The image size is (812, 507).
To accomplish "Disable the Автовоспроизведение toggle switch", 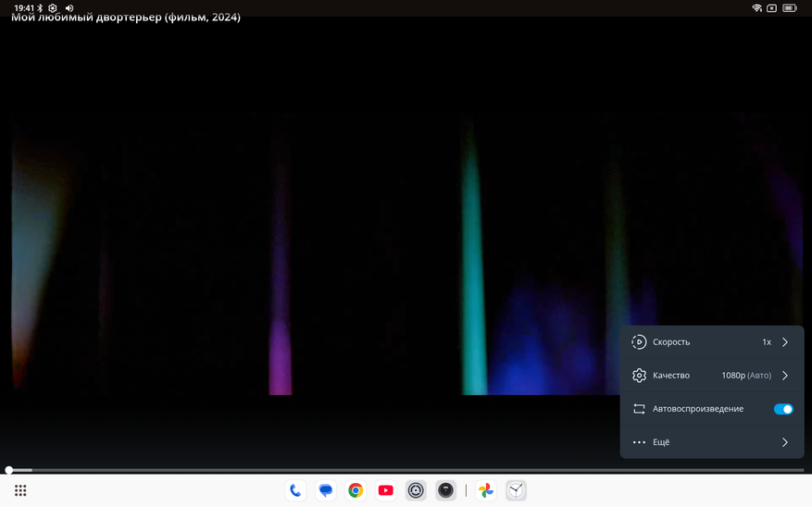I will pos(783,409).
